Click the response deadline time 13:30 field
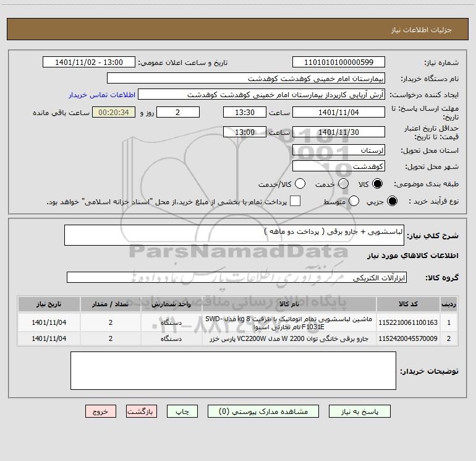This screenshot has height=461, width=476. point(245,112)
